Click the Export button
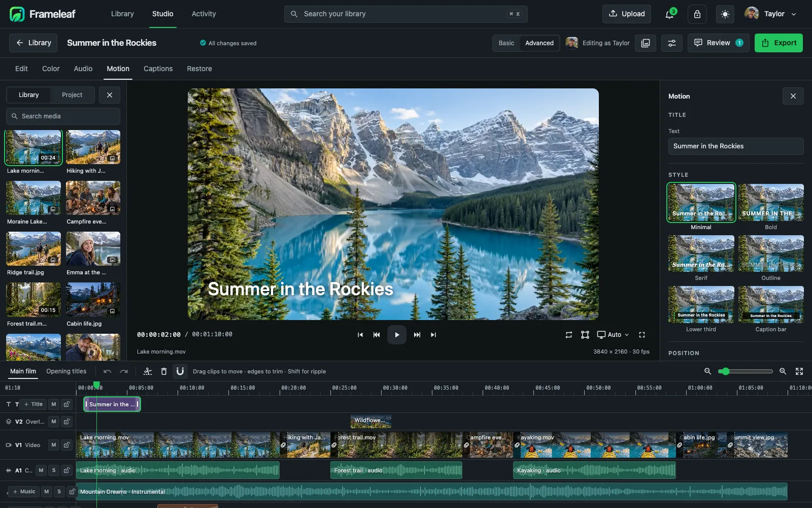This screenshot has width=812, height=508. (x=779, y=43)
